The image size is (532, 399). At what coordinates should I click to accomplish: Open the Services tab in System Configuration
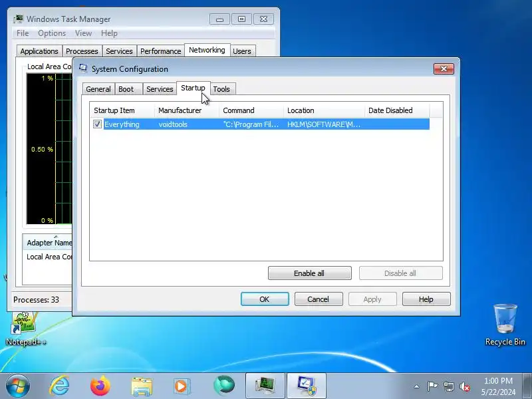[x=160, y=89]
